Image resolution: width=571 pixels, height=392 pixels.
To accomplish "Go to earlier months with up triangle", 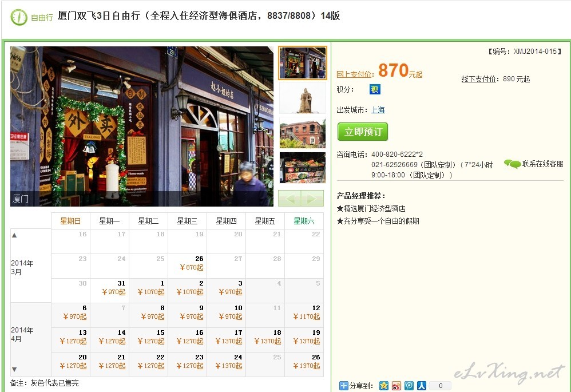I will pyautogui.click(x=14, y=235).
